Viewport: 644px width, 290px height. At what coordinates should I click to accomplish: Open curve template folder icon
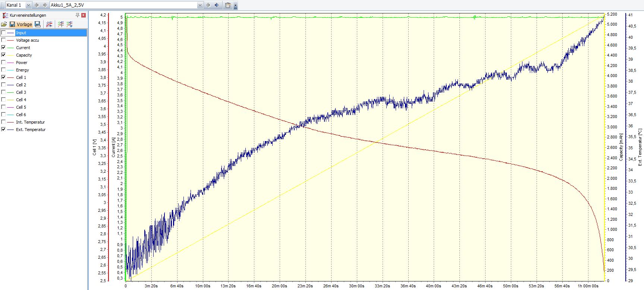click(4, 24)
